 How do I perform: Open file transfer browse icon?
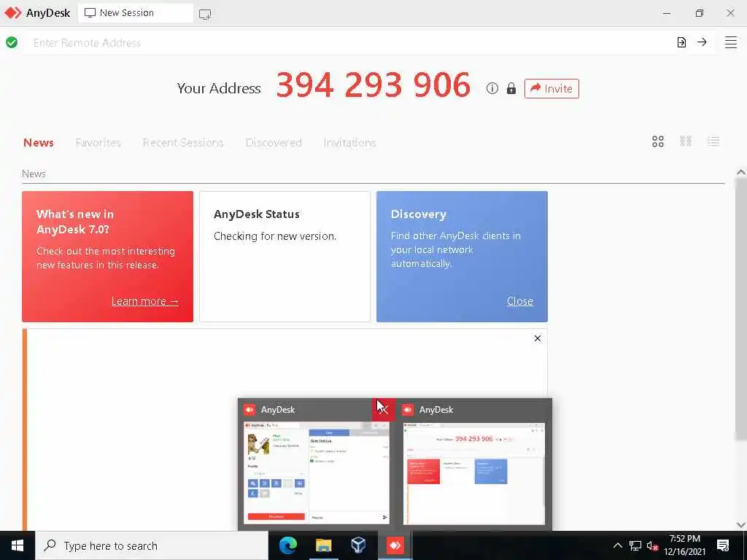(x=681, y=42)
